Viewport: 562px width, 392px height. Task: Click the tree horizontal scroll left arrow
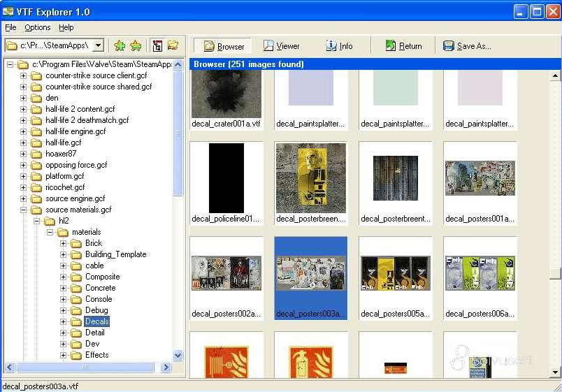[x=10, y=367]
